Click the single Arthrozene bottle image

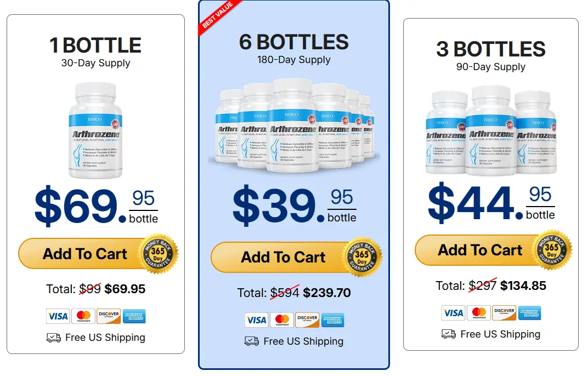click(95, 130)
